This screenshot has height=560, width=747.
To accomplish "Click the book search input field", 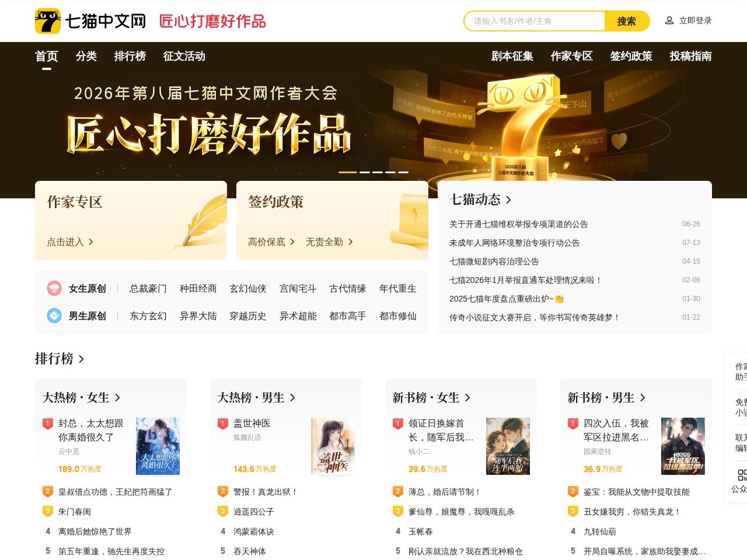I will (x=535, y=21).
